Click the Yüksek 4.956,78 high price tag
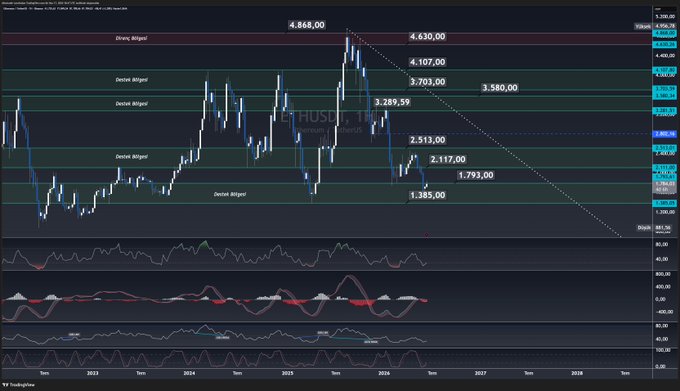Viewport: 680px width, 391px height. (x=655, y=26)
